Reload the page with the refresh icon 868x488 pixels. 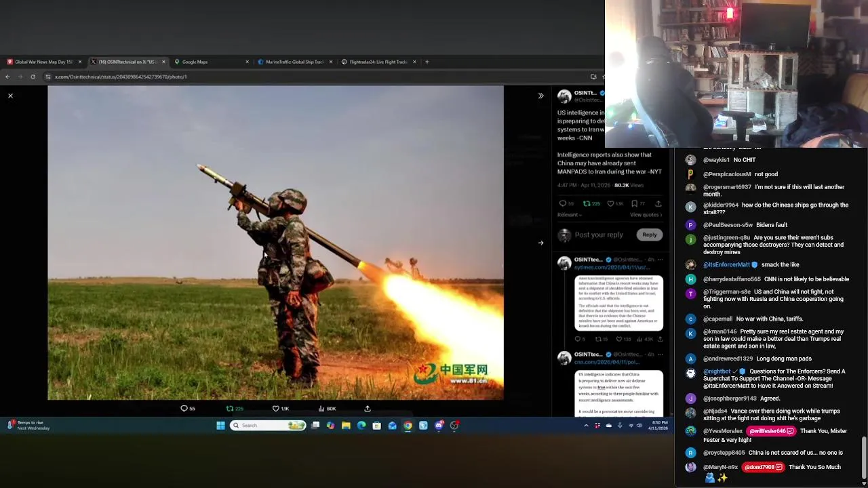coord(33,77)
